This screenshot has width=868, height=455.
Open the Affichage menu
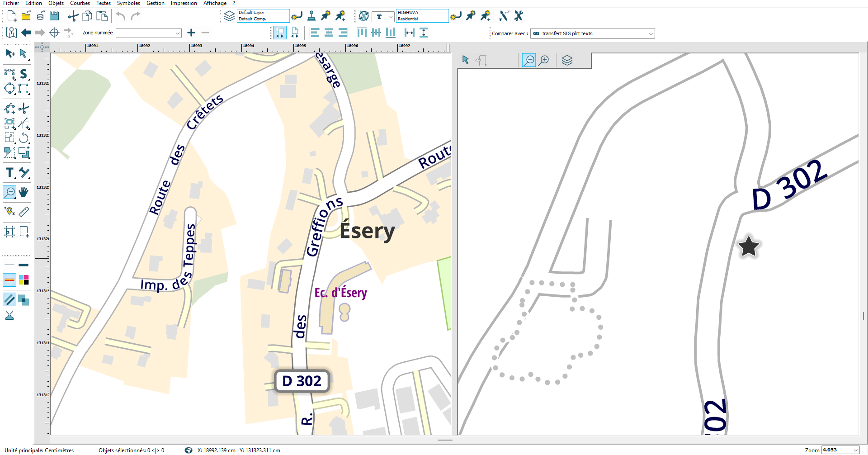(215, 3)
